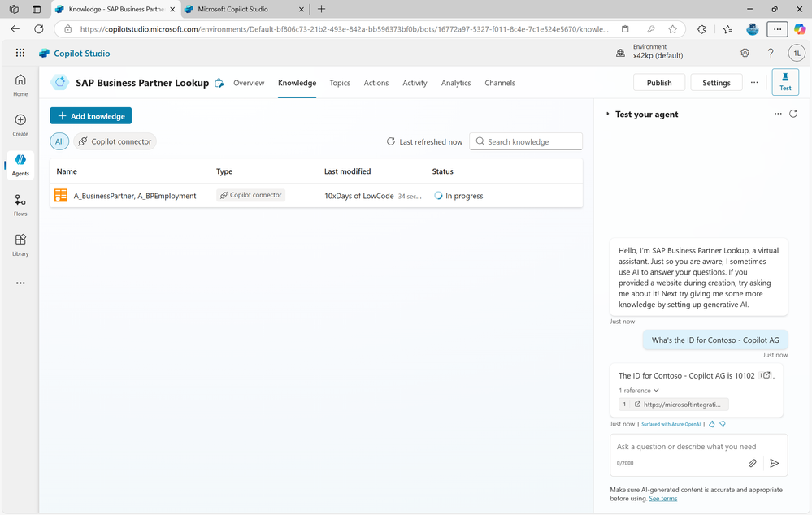The height and width of the screenshot is (515, 812).
Task: Click the Add knowledge button
Action: (x=90, y=116)
